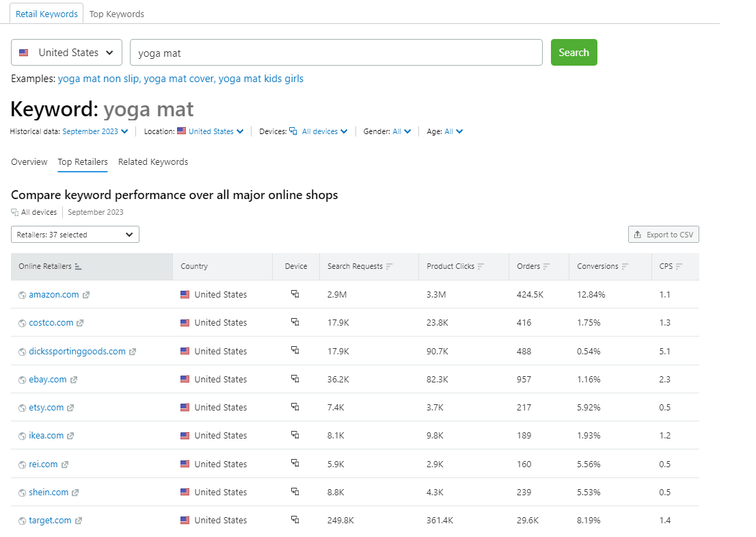Screen dimensions: 756x537
Task: Open the Related Keywords tab
Action: click(x=153, y=161)
